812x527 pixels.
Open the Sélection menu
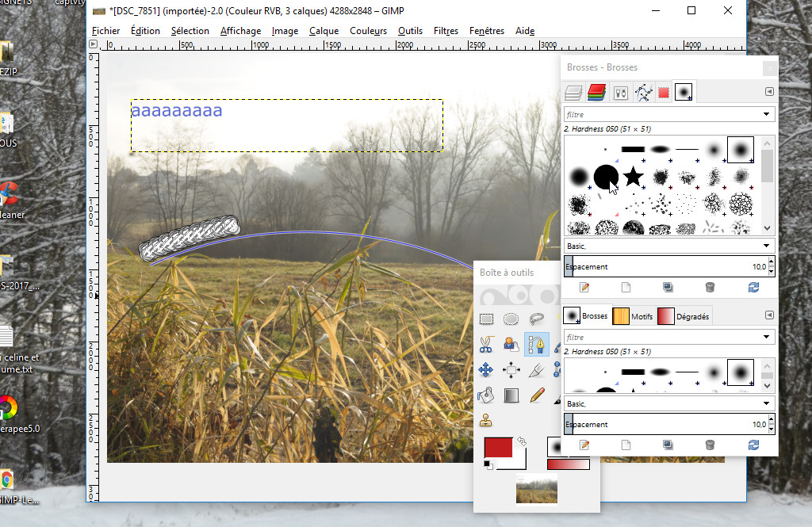click(x=190, y=31)
